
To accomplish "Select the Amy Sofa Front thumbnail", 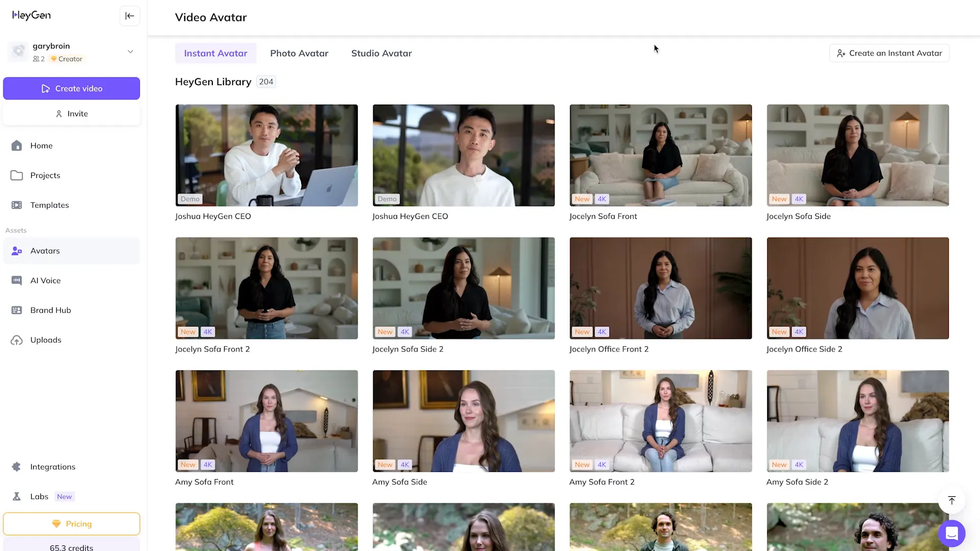I will tap(266, 421).
